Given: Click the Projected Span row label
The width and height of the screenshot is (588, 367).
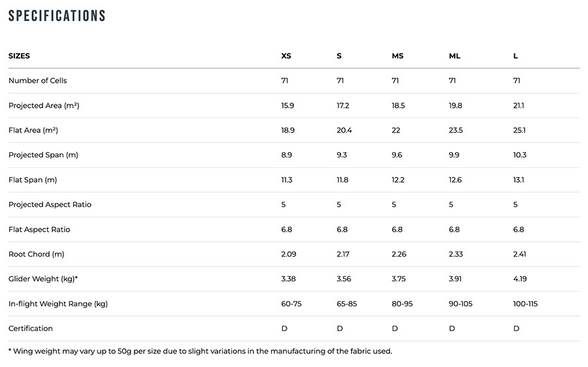Looking at the screenshot, I should point(43,155).
